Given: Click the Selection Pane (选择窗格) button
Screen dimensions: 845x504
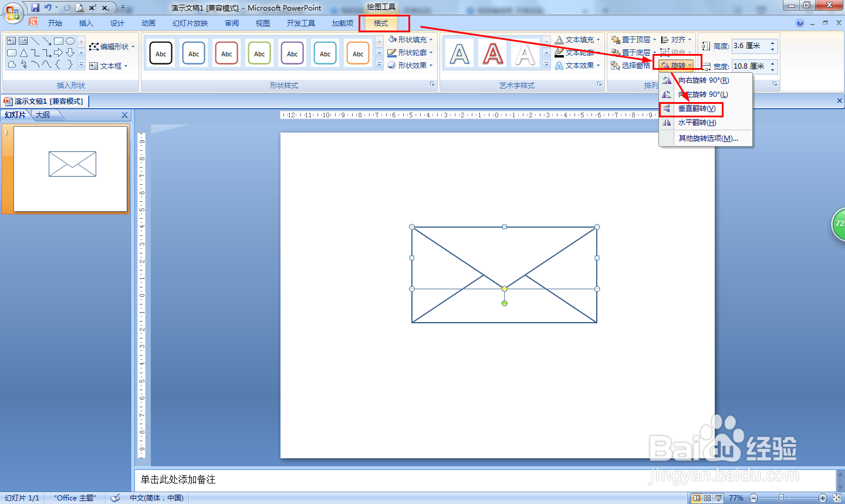Looking at the screenshot, I should [631, 65].
